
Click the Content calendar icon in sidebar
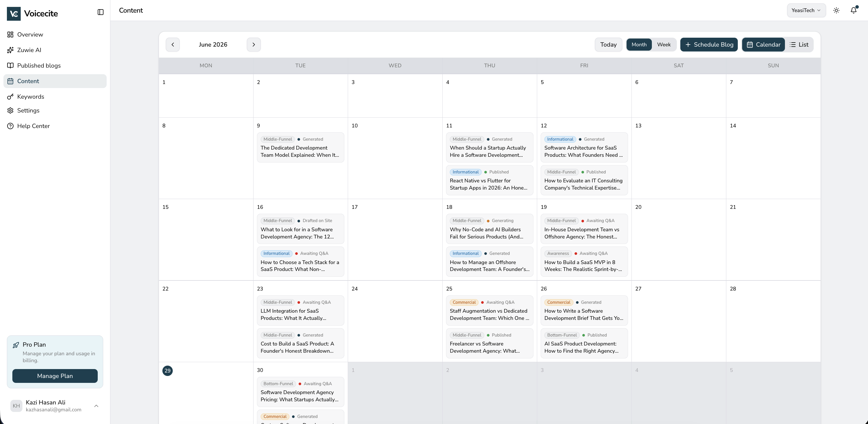click(x=10, y=81)
